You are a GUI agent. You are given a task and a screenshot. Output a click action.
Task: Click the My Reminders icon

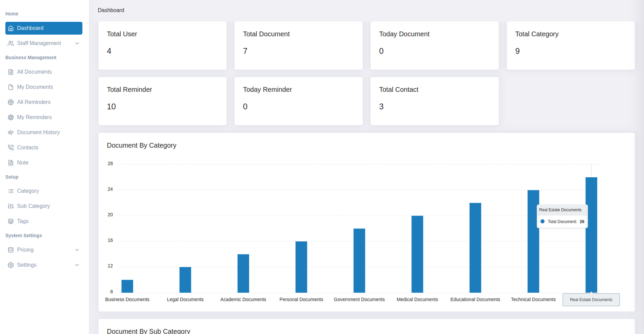(x=11, y=117)
